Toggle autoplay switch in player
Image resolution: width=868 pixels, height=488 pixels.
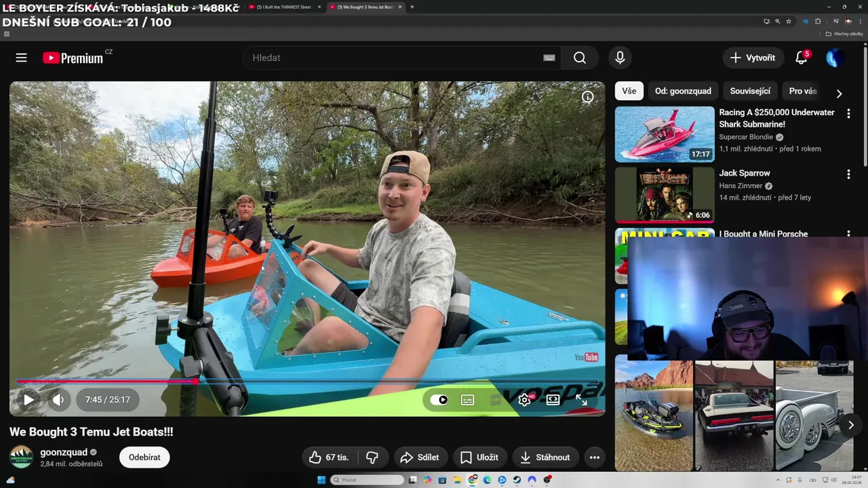coord(439,400)
